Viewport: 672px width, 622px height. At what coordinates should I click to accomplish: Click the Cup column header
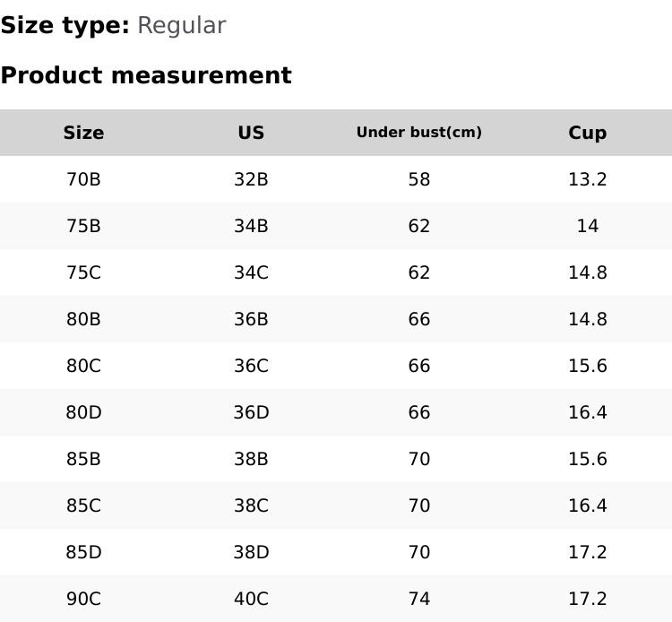coord(587,133)
